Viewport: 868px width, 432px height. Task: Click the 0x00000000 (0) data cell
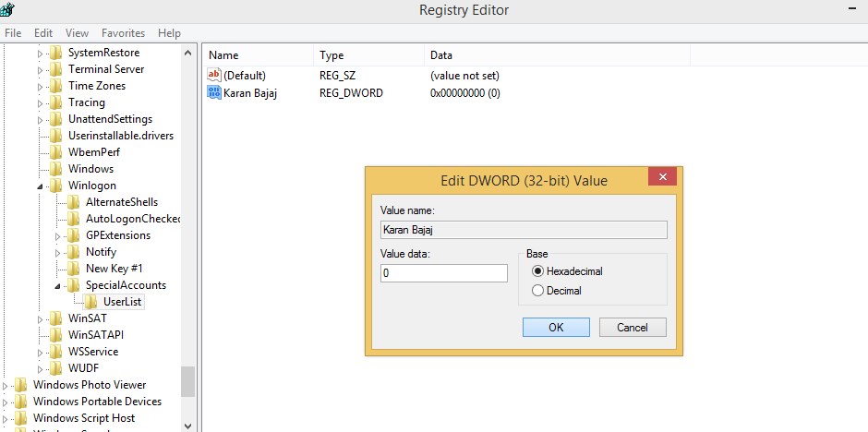(x=465, y=93)
